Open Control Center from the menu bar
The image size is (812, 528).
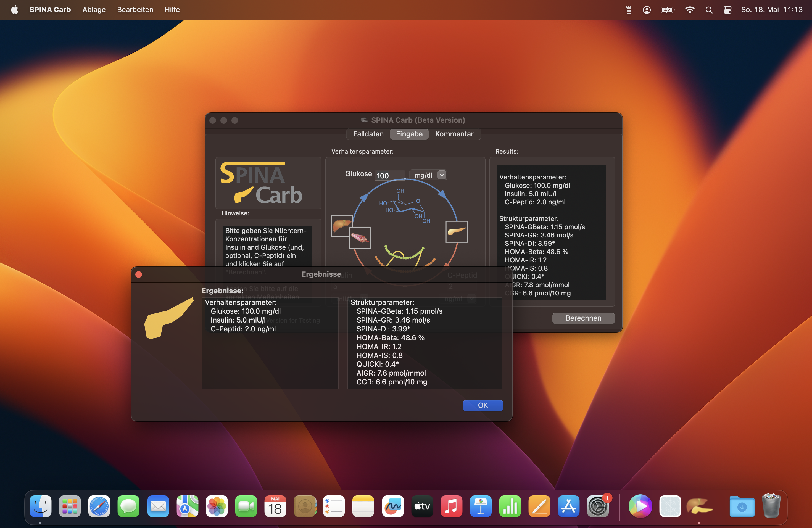tap(727, 10)
